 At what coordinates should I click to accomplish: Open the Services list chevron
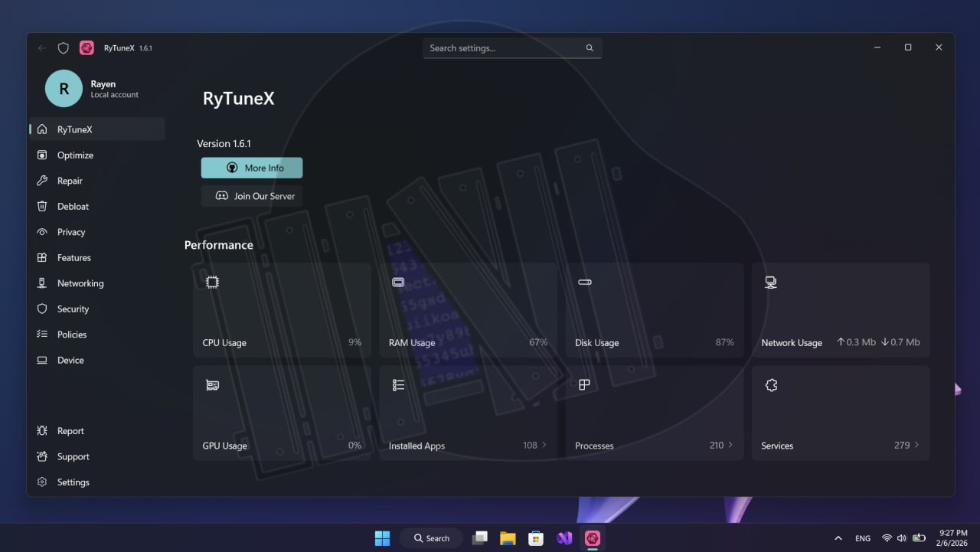(x=916, y=445)
